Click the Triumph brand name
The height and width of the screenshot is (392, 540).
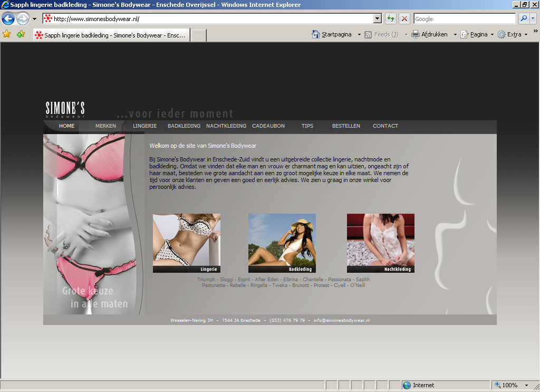pos(206,280)
